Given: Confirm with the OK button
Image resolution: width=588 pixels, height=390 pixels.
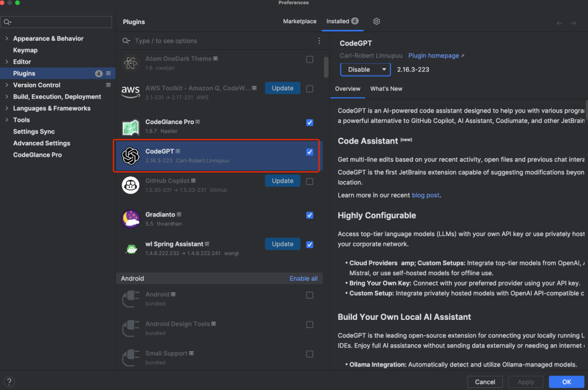Looking at the screenshot, I should click(x=566, y=382).
